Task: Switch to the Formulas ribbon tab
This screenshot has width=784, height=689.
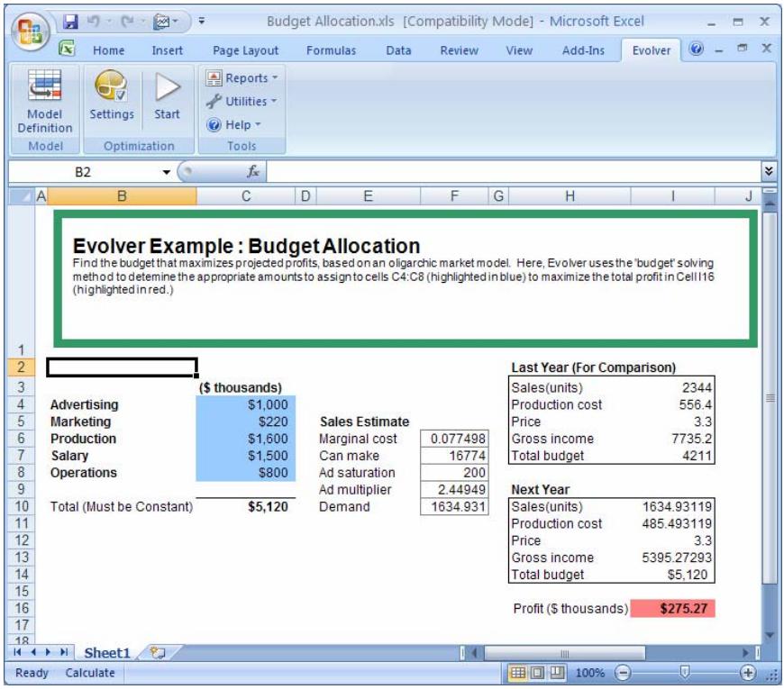Action: tap(331, 50)
